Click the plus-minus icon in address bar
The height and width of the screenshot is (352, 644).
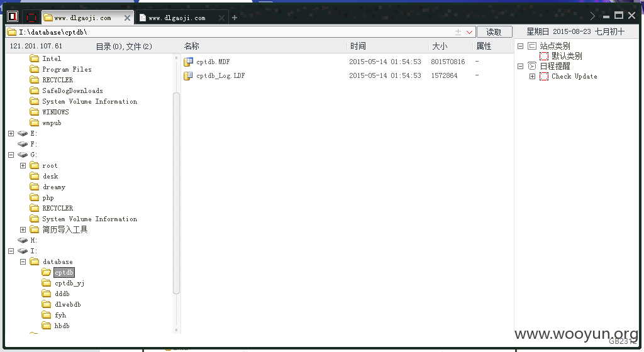[x=458, y=32]
